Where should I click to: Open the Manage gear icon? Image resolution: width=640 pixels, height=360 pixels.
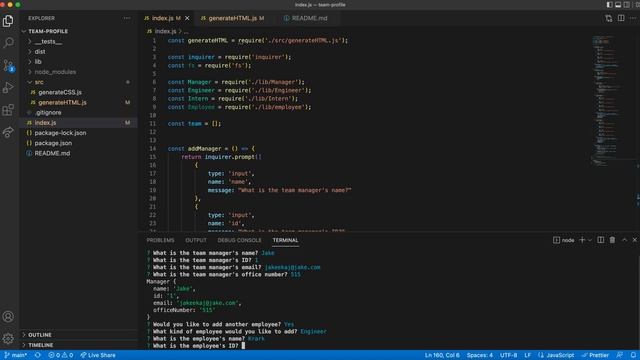(x=8, y=338)
